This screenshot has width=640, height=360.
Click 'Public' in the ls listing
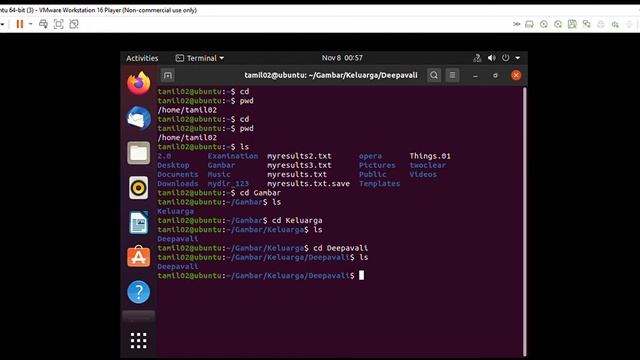coord(373,174)
